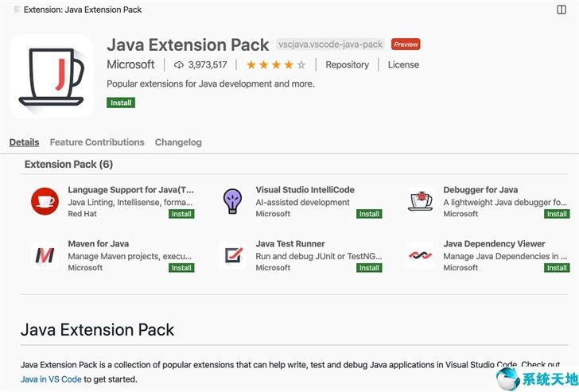The image size is (579, 392).
Task: Click the Popular extensions for Java description
Action: (211, 83)
